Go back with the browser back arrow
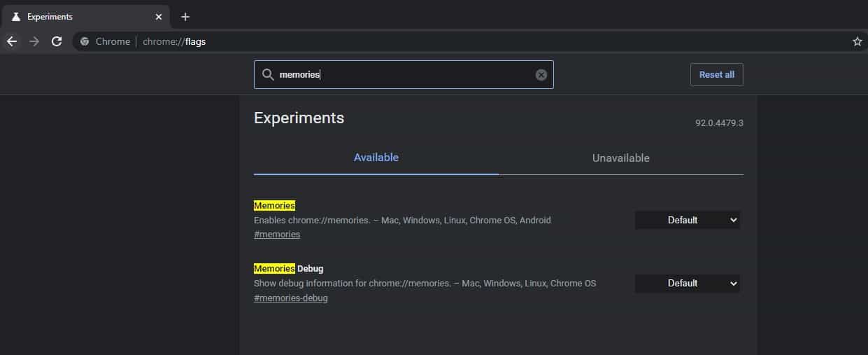Viewport: 868px width, 355px height. (x=12, y=41)
